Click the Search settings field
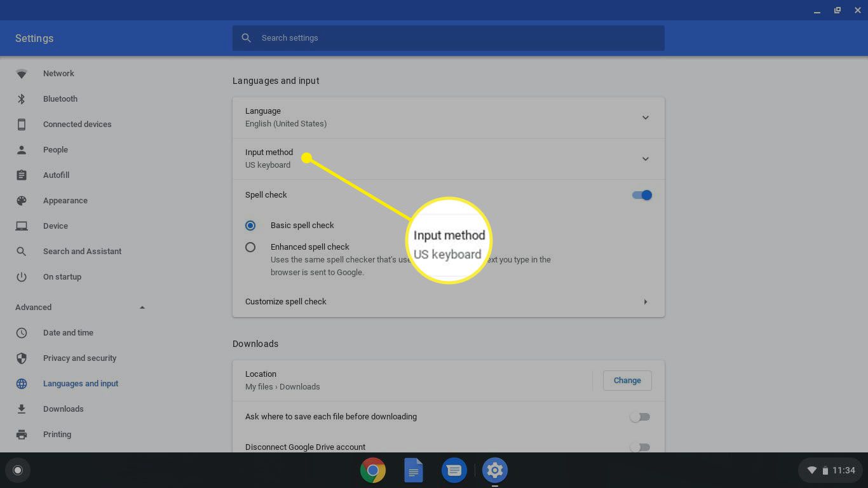The height and width of the screenshot is (488, 868). (x=448, y=38)
